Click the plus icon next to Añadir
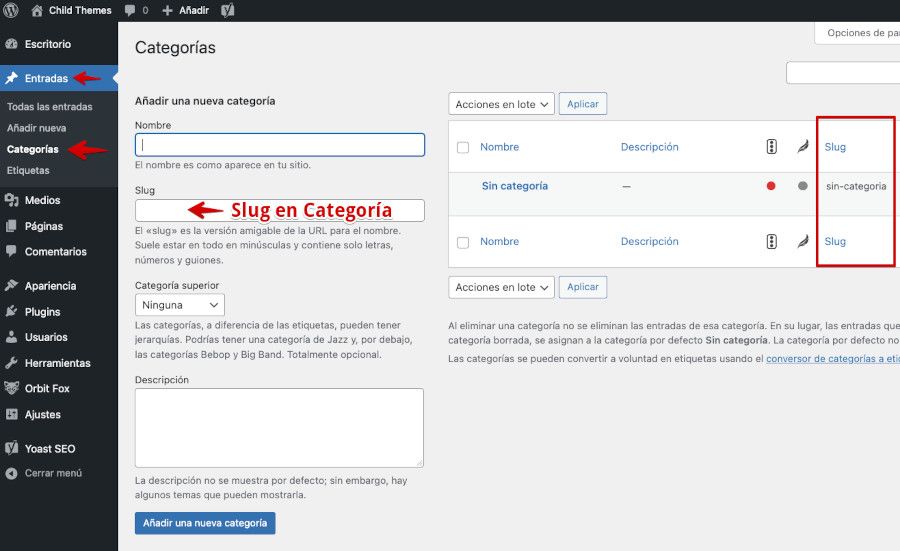This screenshot has height=551, width=900. [167, 10]
